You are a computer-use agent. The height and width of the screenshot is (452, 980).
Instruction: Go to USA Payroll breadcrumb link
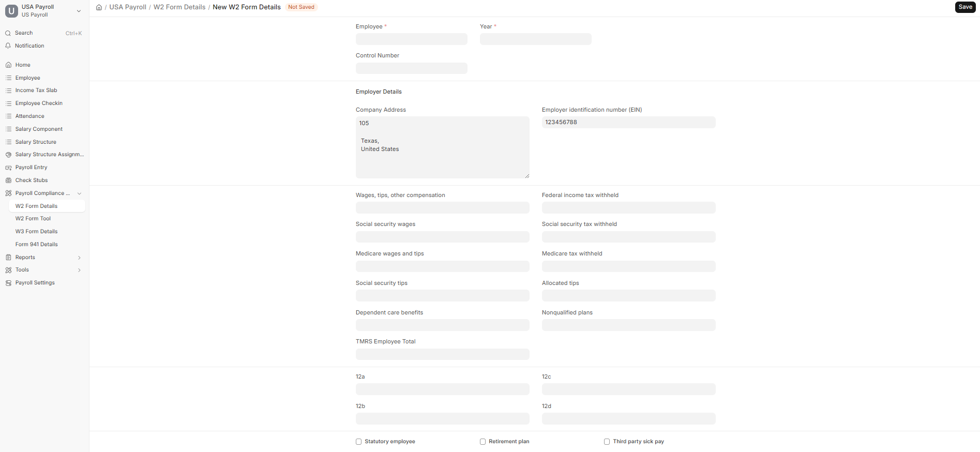[128, 7]
